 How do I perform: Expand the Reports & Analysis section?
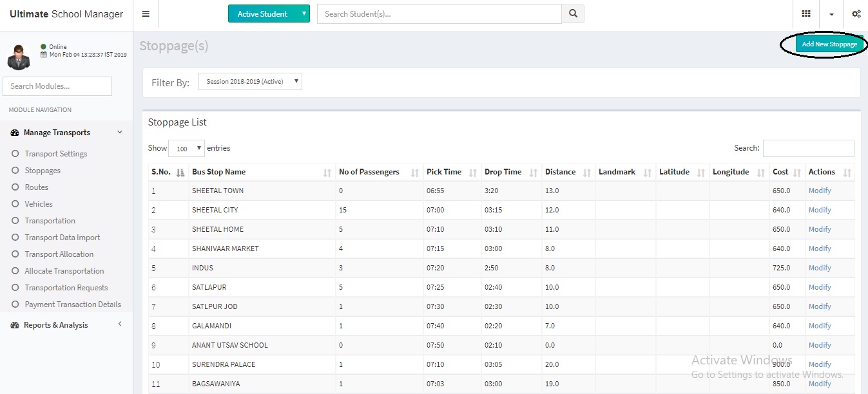pos(119,324)
